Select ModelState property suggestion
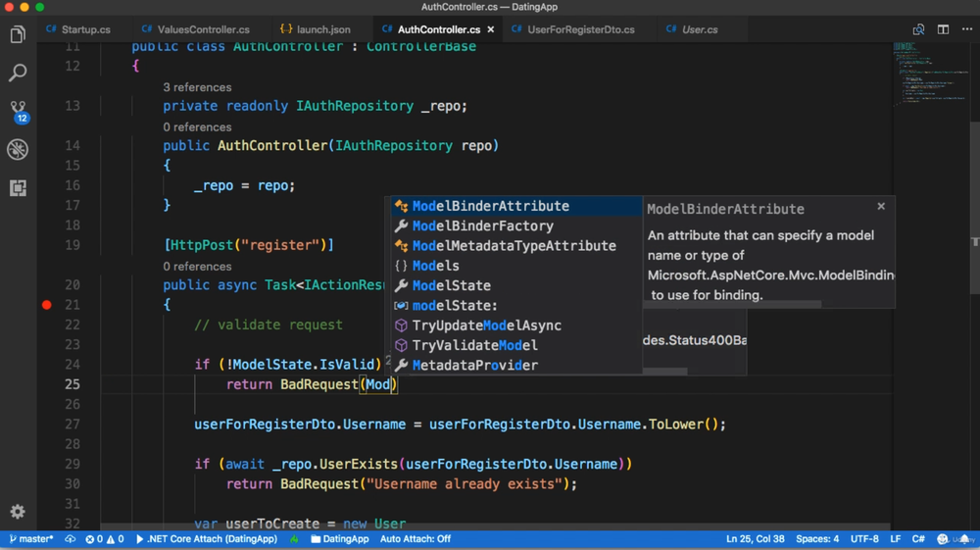This screenshot has width=980, height=550. (x=516, y=285)
